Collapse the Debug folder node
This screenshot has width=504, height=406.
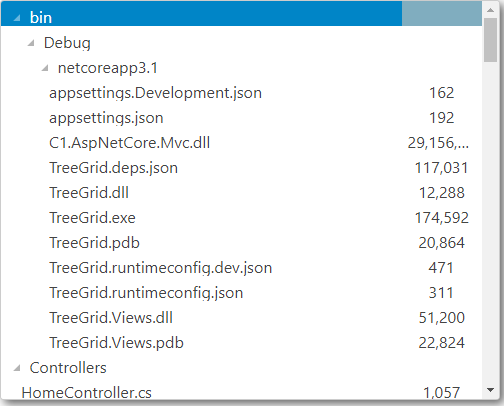[x=31, y=43]
